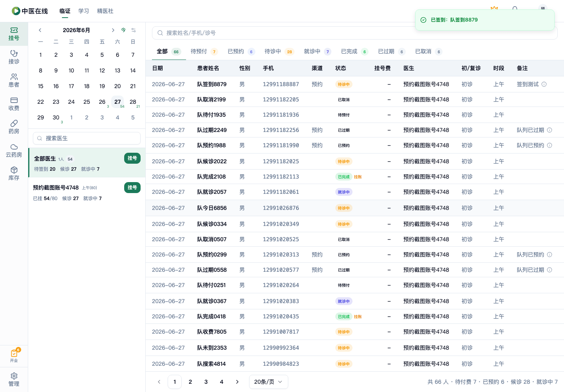Open the 挂号 registration sidebar section
The width and height of the screenshot is (564, 392).
[14, 34]
